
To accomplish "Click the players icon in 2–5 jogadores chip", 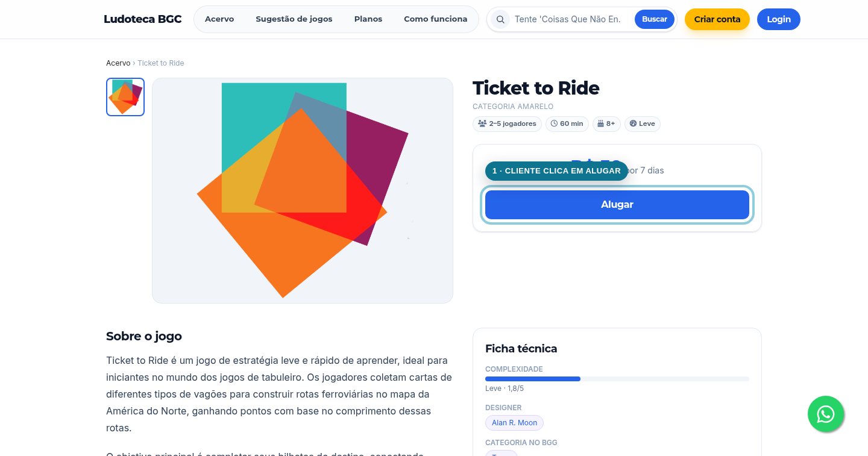I will [x=482, y=123].
